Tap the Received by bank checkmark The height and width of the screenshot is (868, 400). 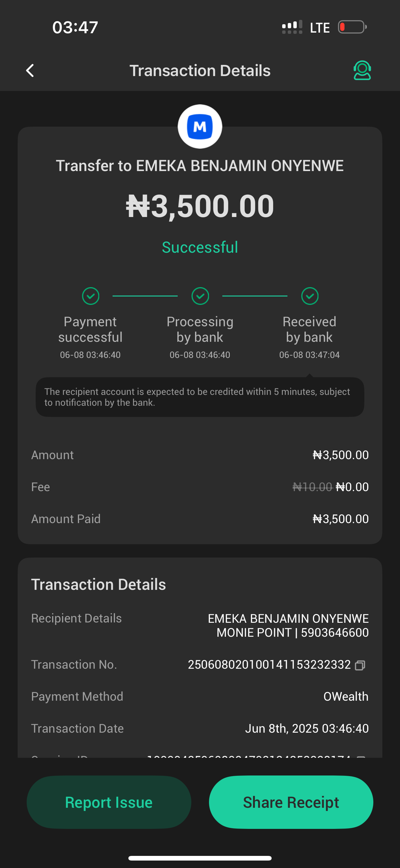309,296
